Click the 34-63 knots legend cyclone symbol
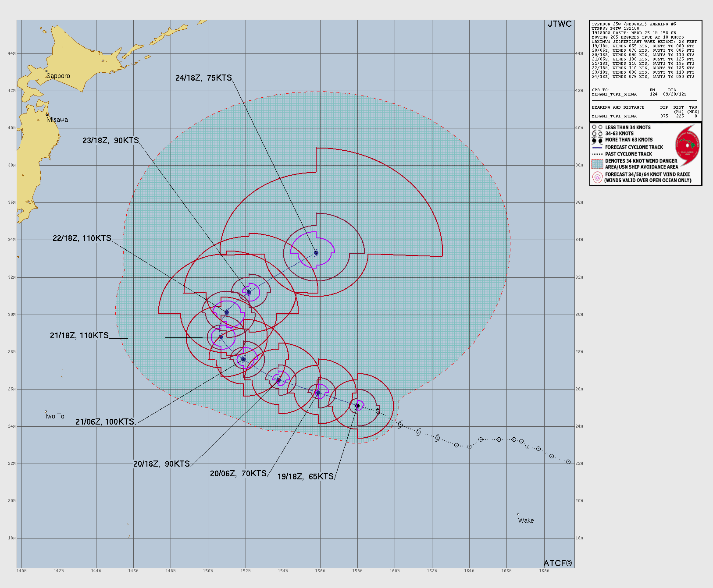The width and height of the screenshot is (713, 588). (x=597, y=134)
